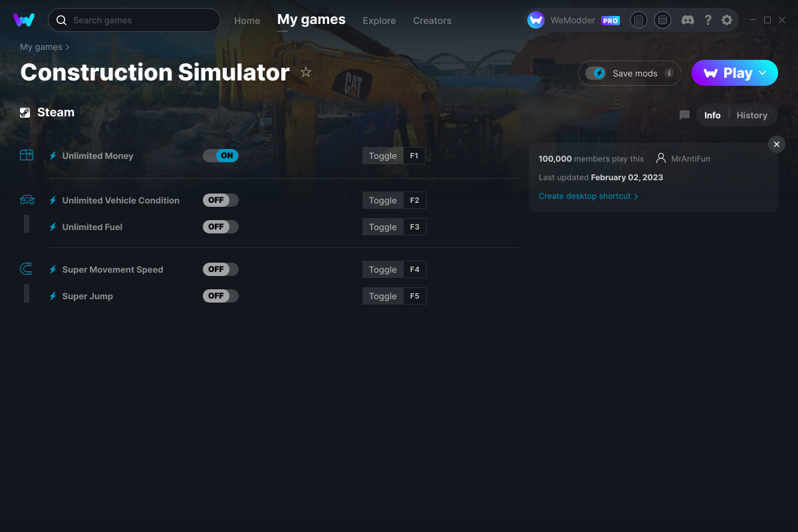
Task: Click the WeMod logo in the top-left corner
Action: (x=24, y=20)
